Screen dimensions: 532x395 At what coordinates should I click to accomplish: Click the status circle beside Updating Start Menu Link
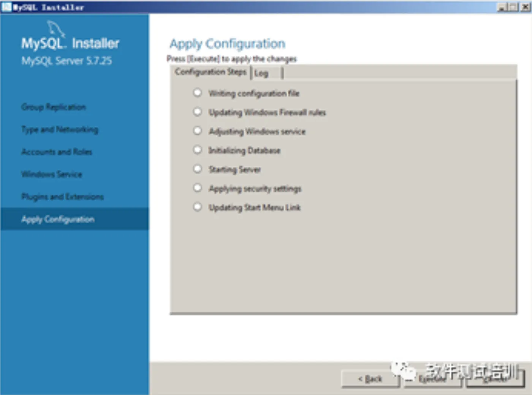[197, 207]
